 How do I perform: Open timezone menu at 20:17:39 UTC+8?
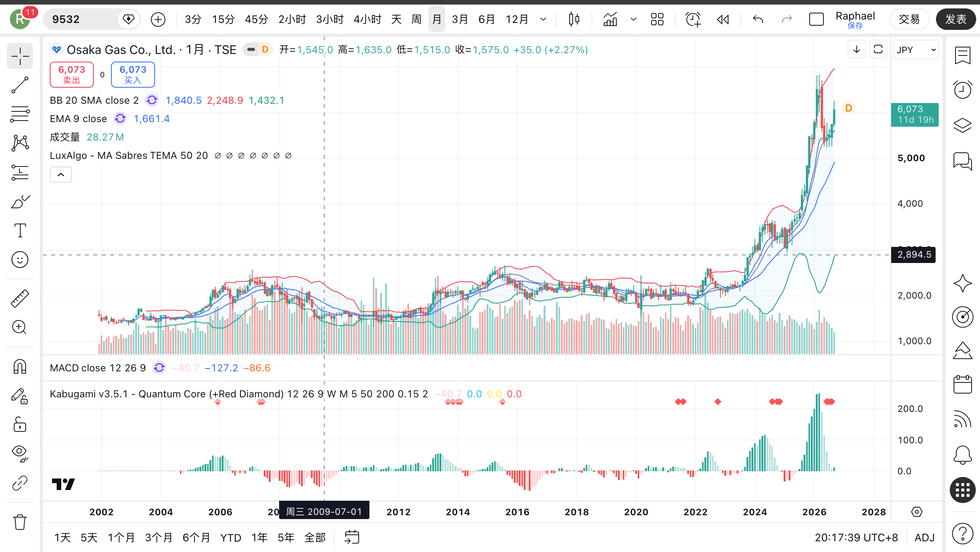click(x=856, y=537)
